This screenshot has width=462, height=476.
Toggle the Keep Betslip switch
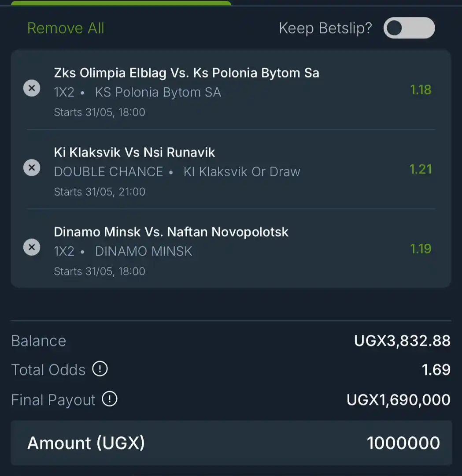[409, 28]
